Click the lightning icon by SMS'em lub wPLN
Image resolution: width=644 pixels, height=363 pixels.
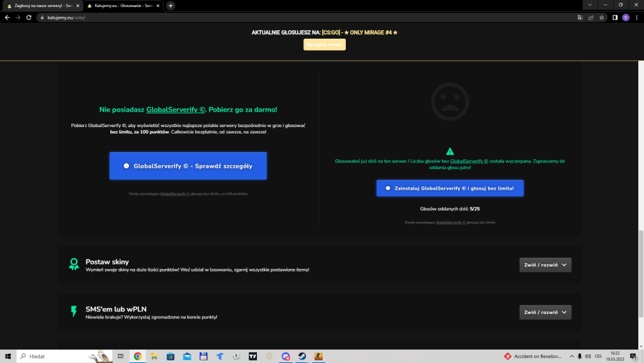coord(74,311)
